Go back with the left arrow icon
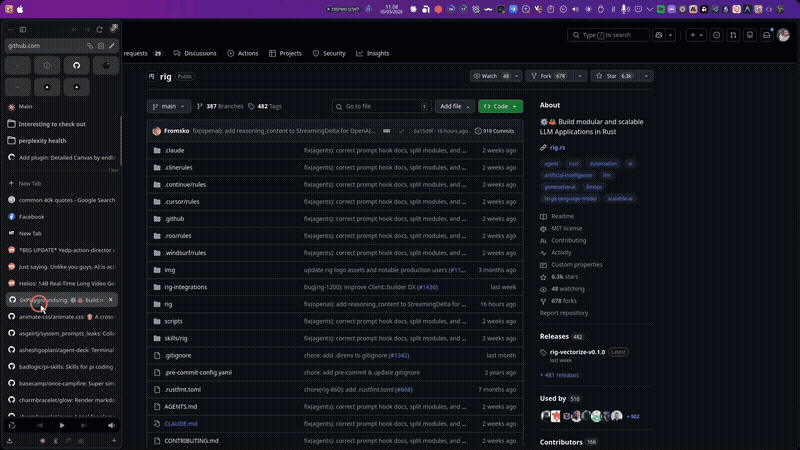800x450 pixels. pyautogui.click(x=74, y=30)
